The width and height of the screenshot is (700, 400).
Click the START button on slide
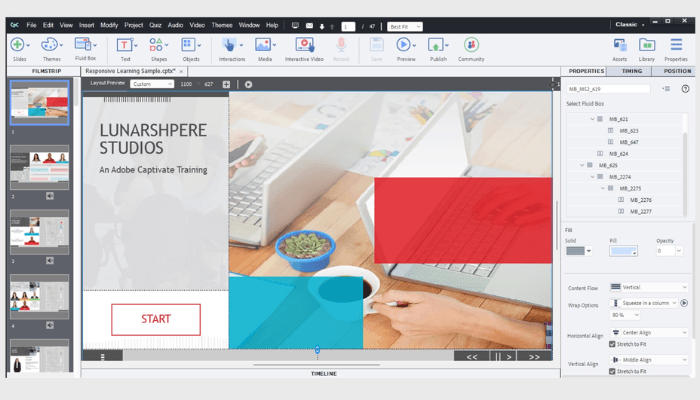156,319
